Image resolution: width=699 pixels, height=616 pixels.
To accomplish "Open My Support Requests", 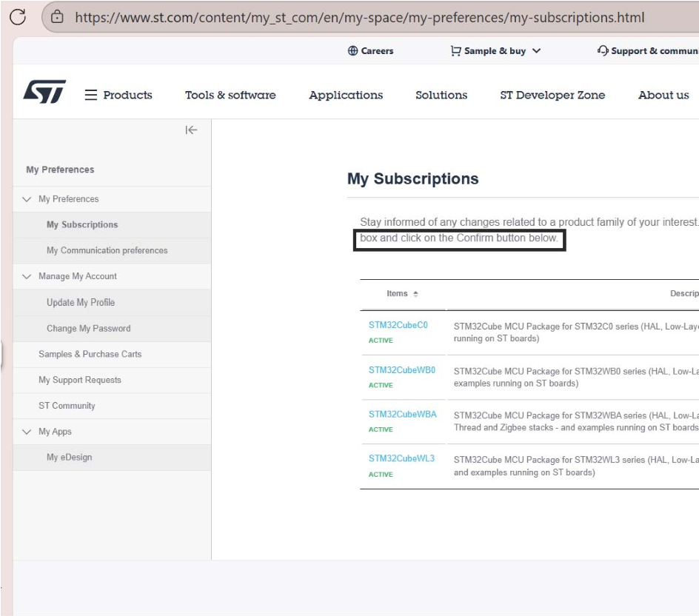I will pos(80,380).
